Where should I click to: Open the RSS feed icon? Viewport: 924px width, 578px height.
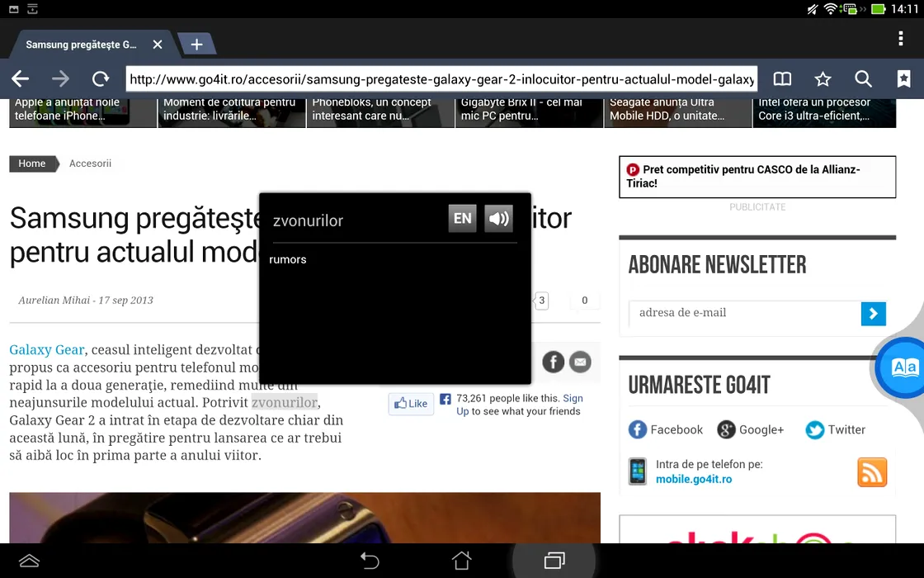[872, 472]
